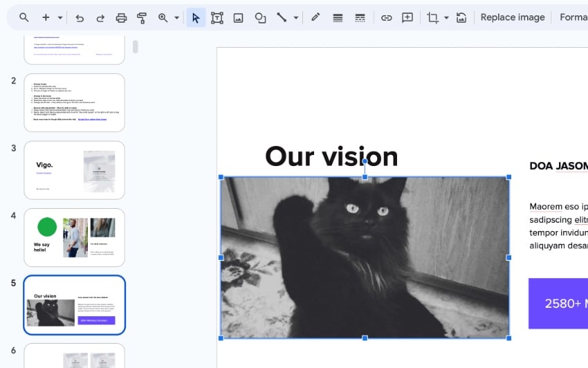Click the insert image icon
The height and width of the screenshot is (368, 588).
[239, 17]
